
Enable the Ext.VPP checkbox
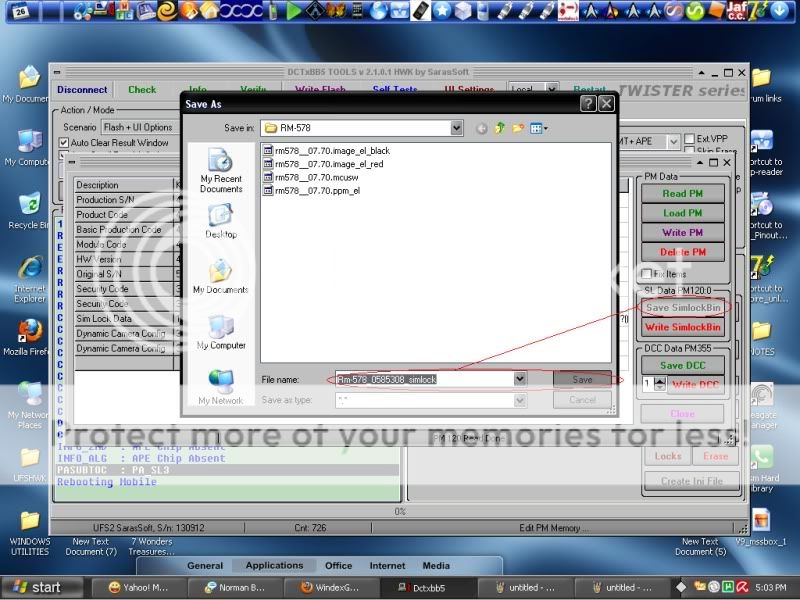(x=688, y=138)
